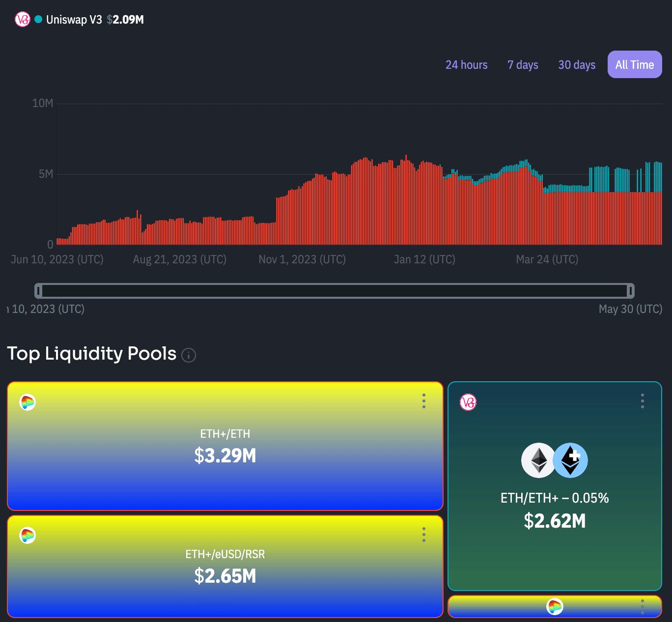
Task: Click the Curve icon on the bottom-right small card
Action: [x=555, y=607]
